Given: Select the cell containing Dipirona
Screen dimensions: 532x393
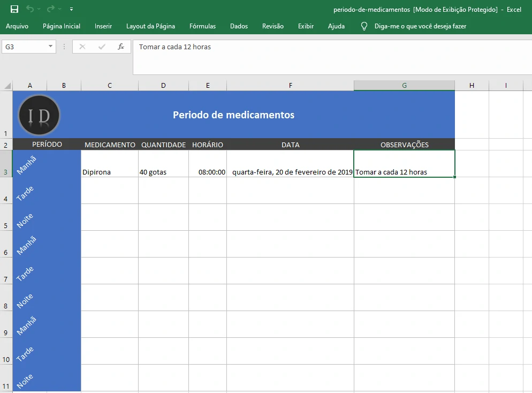Looking at the screenshot, I should click(109, 164).
